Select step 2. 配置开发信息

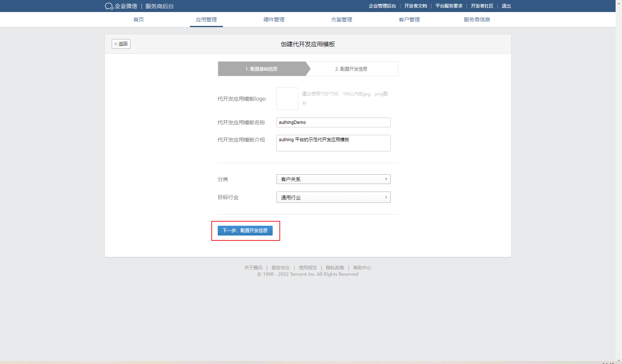pyautogui.click(x=351, y=69)
